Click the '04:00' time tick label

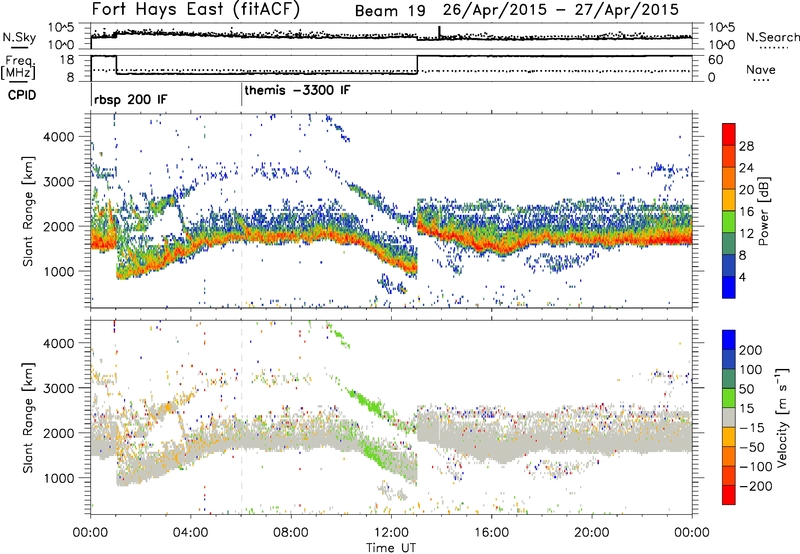(x=191, y=533)
